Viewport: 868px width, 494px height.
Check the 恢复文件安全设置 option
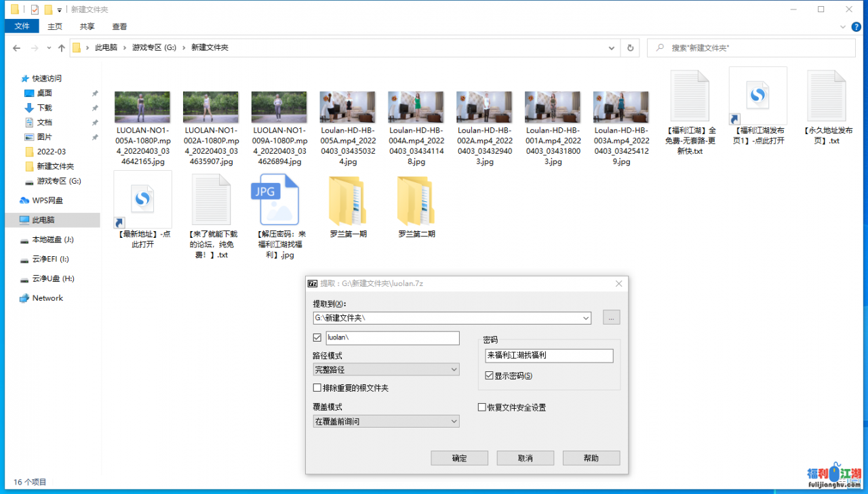pyautogui.click(x=482, y=407)
